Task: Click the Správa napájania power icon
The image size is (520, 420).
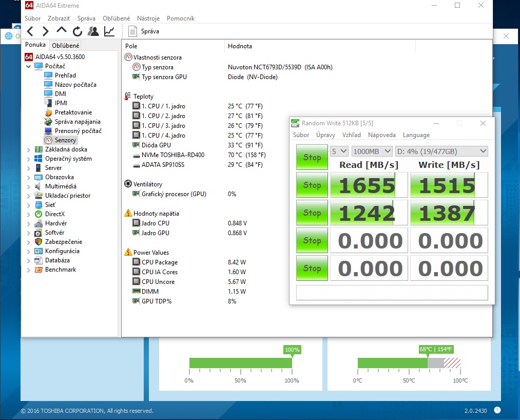Action: 48,121
